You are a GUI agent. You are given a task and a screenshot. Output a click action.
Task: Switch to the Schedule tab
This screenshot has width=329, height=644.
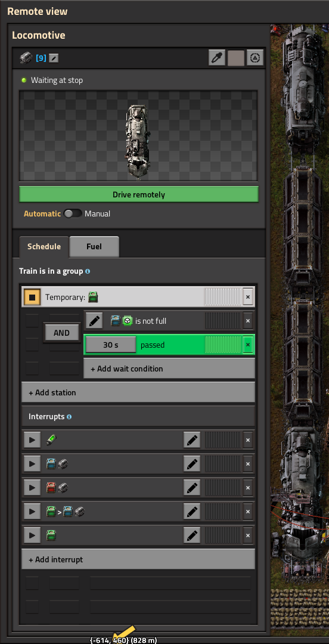(x=44, y=246)
